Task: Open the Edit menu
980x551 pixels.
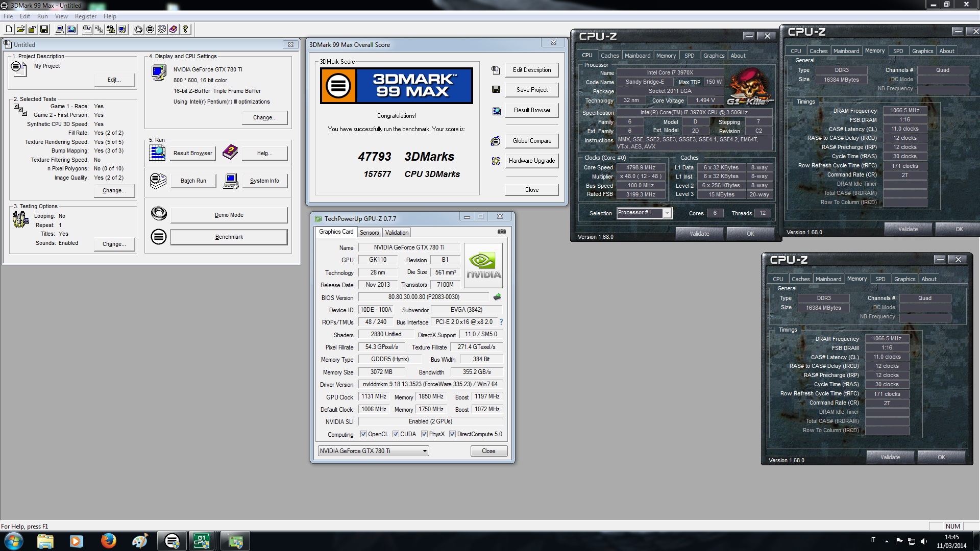Action: (x=25, y=16)
